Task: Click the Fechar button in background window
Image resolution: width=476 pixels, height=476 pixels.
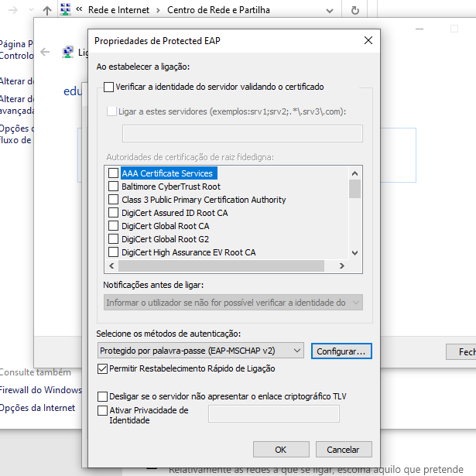Action: coord(461,352)
